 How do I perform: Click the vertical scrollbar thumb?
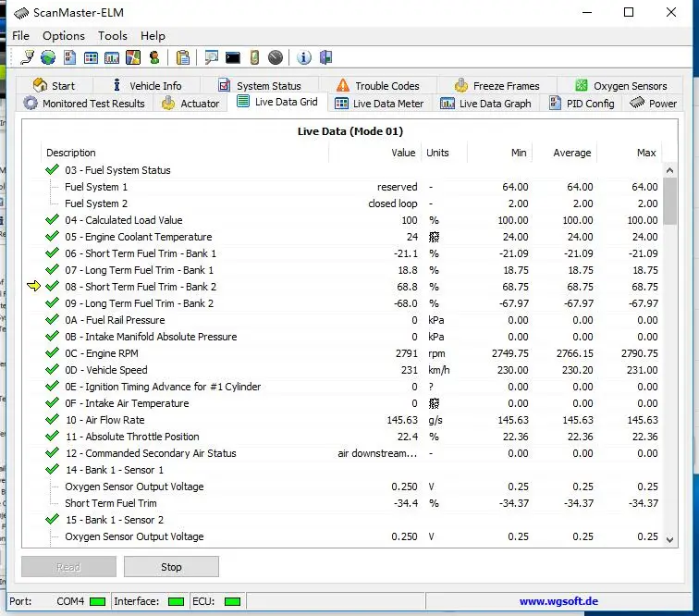pos(669,201)
